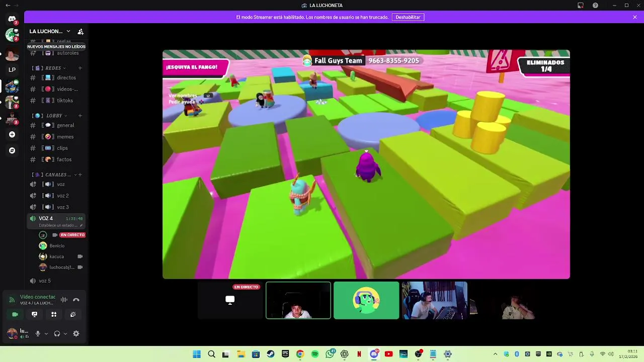Deafen with the headphones icon

[x=57, y=333]
